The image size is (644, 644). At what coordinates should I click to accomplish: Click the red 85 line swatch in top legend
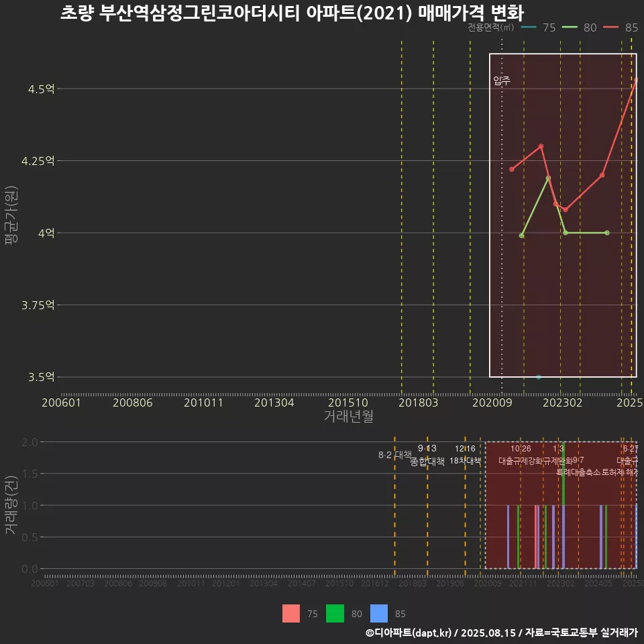point(610,28)
